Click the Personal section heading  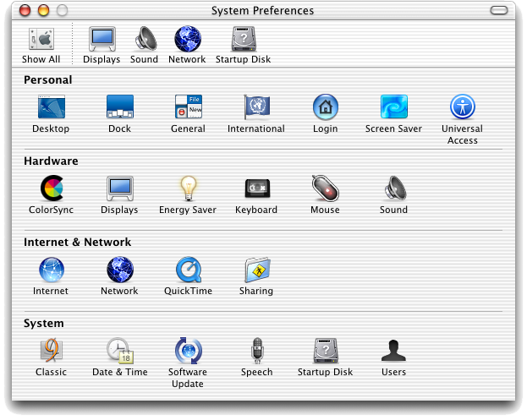pyautogui.click(x=47, y=80)
